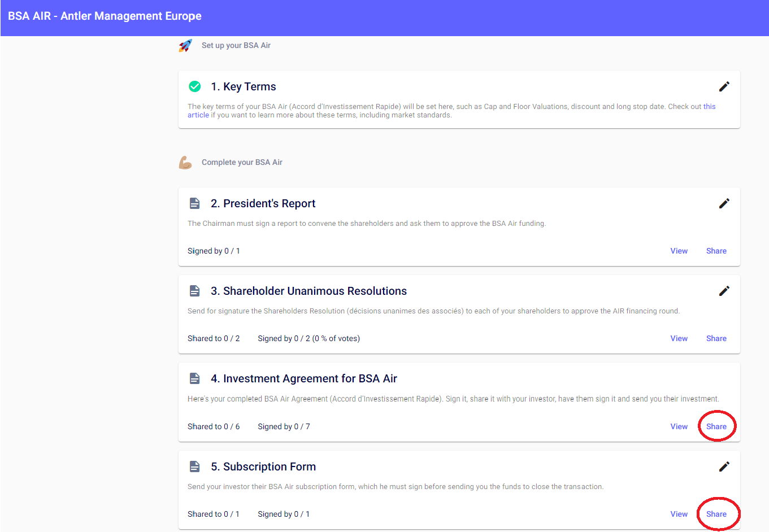
Task: Click pencil icon on Shareholder Unanimous Resolutions
Action: coord(724,291)
